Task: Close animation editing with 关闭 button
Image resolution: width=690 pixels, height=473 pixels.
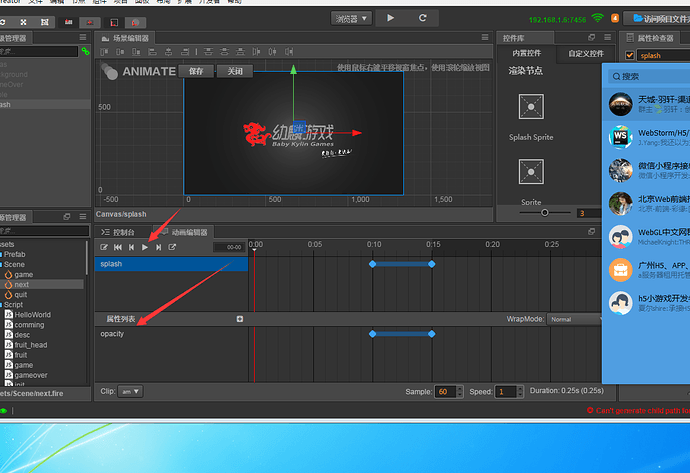Action: point(235,71)
